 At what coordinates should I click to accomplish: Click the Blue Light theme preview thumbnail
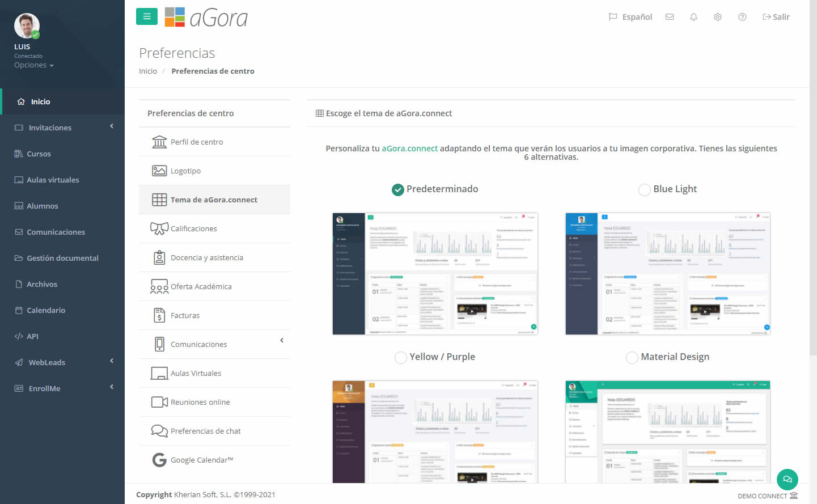tap(668, 274)
